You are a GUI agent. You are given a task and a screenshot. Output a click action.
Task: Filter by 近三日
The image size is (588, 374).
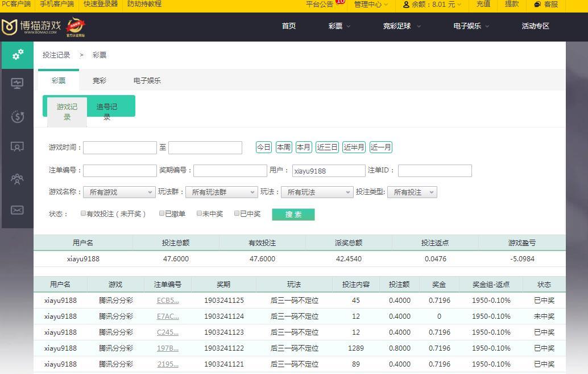click(327, 147)
